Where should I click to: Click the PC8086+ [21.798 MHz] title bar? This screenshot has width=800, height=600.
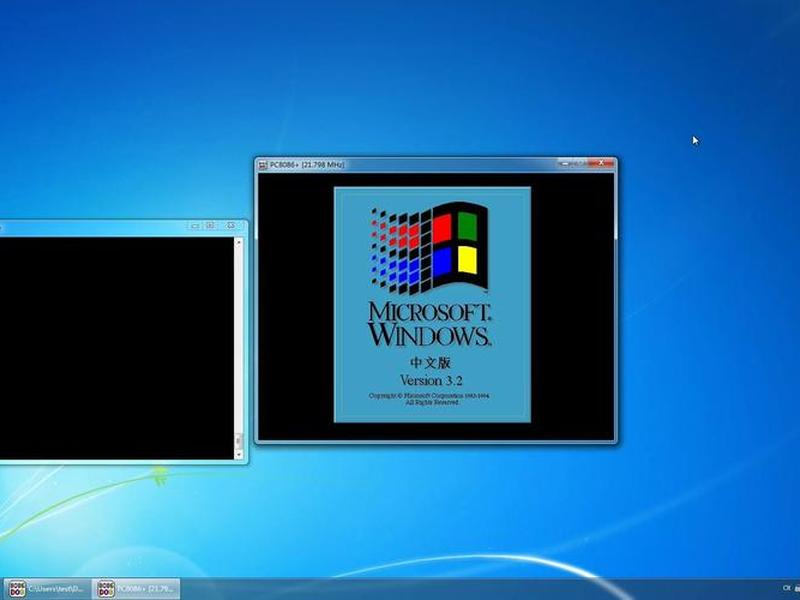tap(436, 165)
